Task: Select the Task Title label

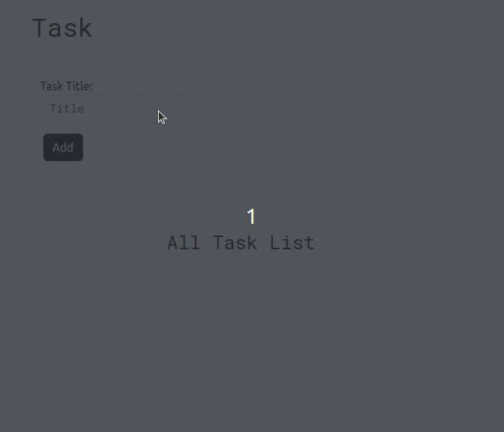Action: point(66,86)
